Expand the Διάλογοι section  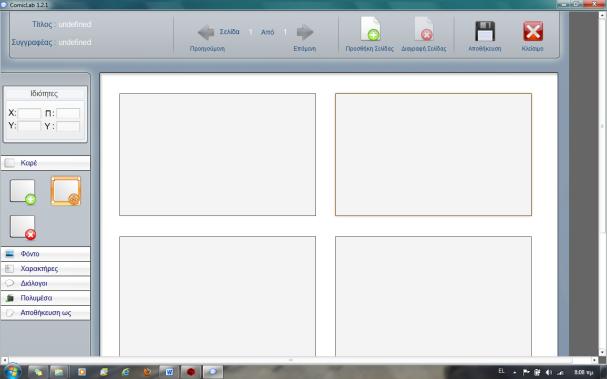point(46,283)
